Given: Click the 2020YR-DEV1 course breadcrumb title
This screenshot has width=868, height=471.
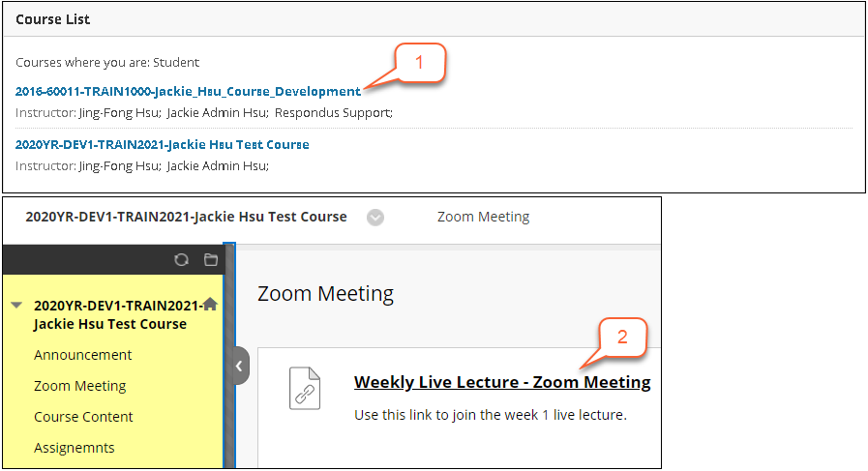Looking at the screenshot, I should 186,217.
